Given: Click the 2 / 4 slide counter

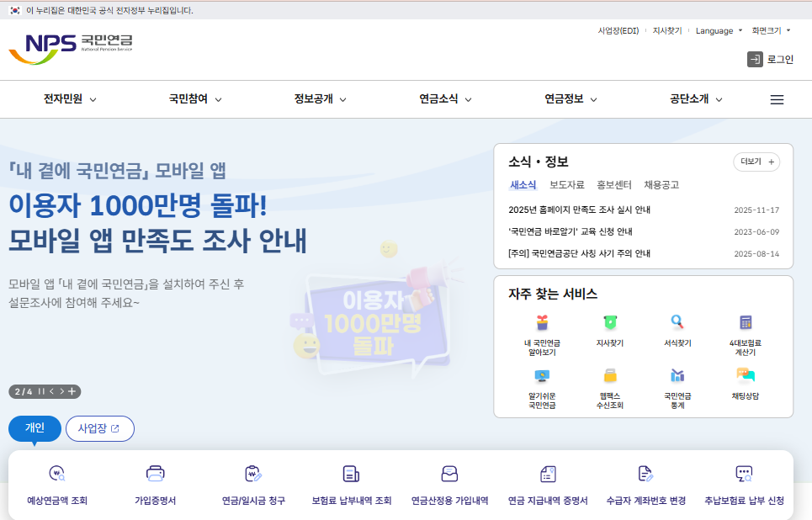Looking at the screenshot, I should click(x=24, y=391).
